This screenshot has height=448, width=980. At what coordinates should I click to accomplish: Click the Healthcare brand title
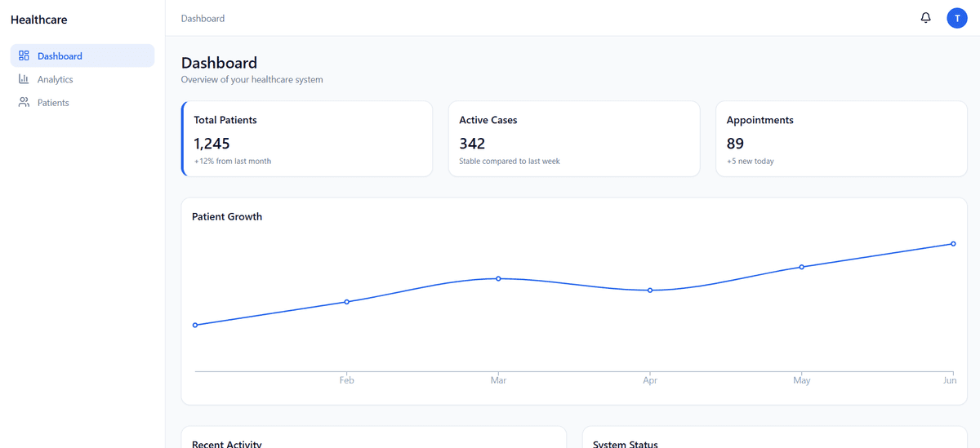[x=39, y=20]
